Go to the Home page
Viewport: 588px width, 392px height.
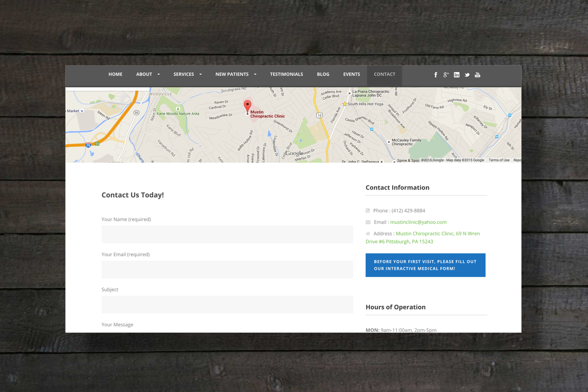point(115,74)
